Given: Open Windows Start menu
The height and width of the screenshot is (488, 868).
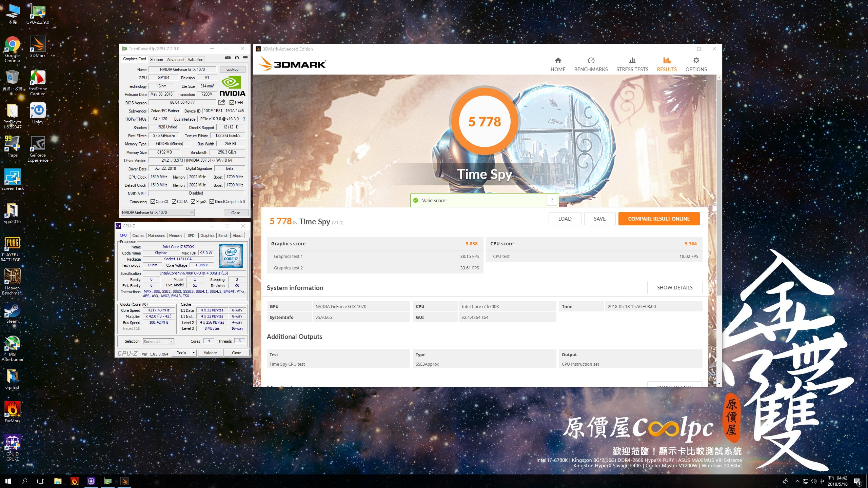Looking at the screenshot, I should (8, 481).
